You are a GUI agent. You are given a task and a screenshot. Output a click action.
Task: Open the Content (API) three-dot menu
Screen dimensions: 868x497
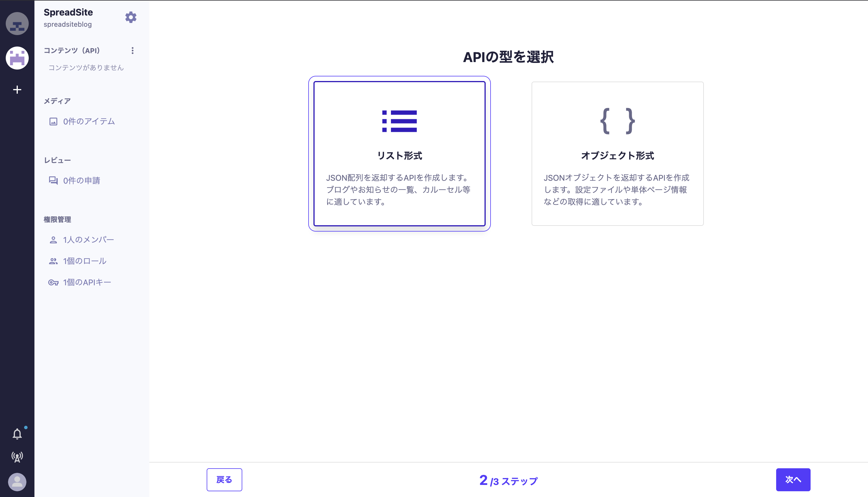[133, 51]
